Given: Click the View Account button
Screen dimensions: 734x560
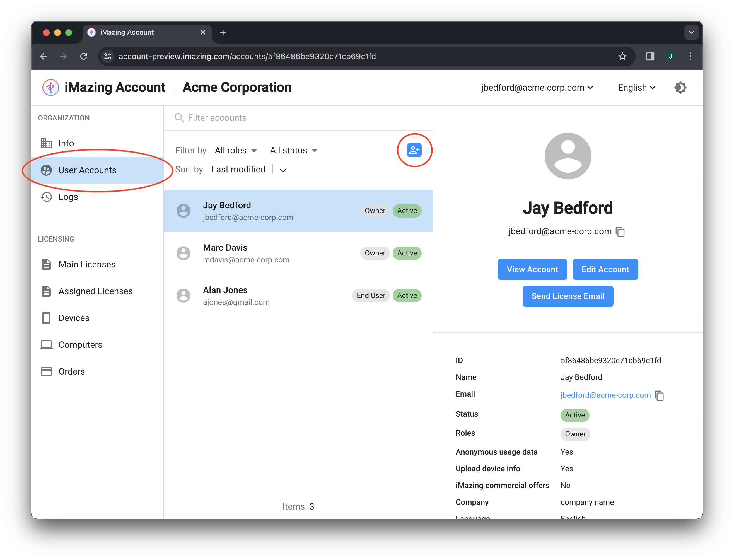Looking at the screenshot, I should tap(532, 269).
